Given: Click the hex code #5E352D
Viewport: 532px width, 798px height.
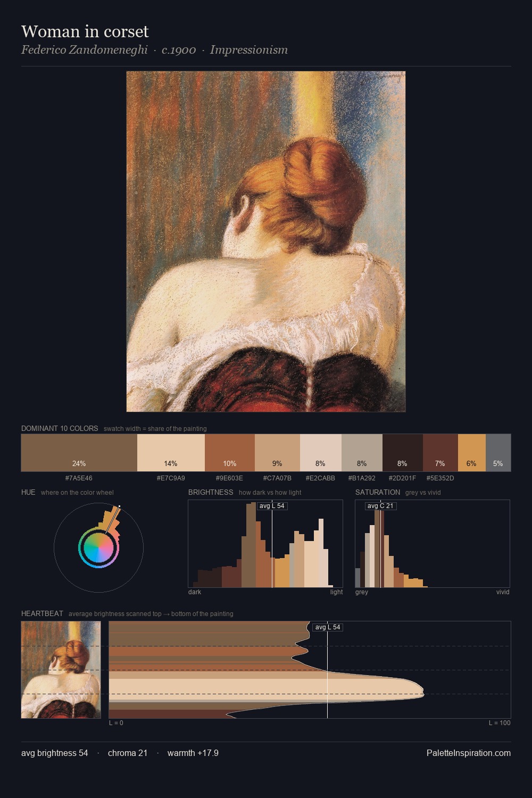Looking at the screenshot, I should tap(440, 478).
